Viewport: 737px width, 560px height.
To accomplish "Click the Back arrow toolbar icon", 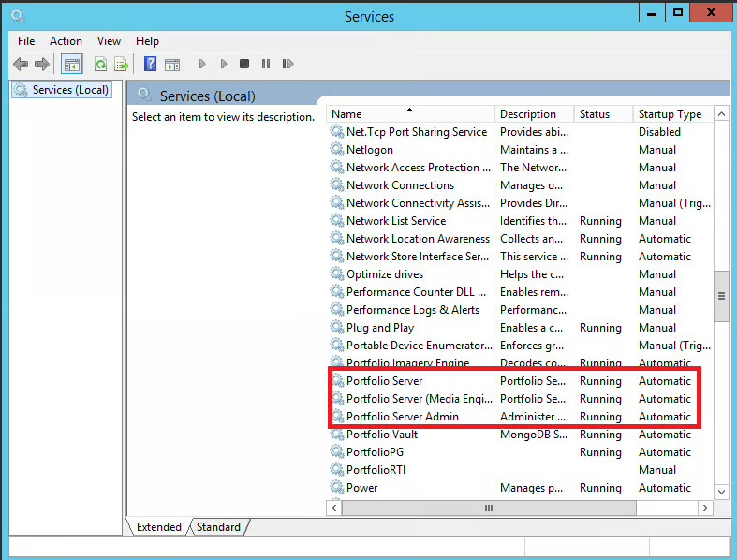I will tap(21, 64).
